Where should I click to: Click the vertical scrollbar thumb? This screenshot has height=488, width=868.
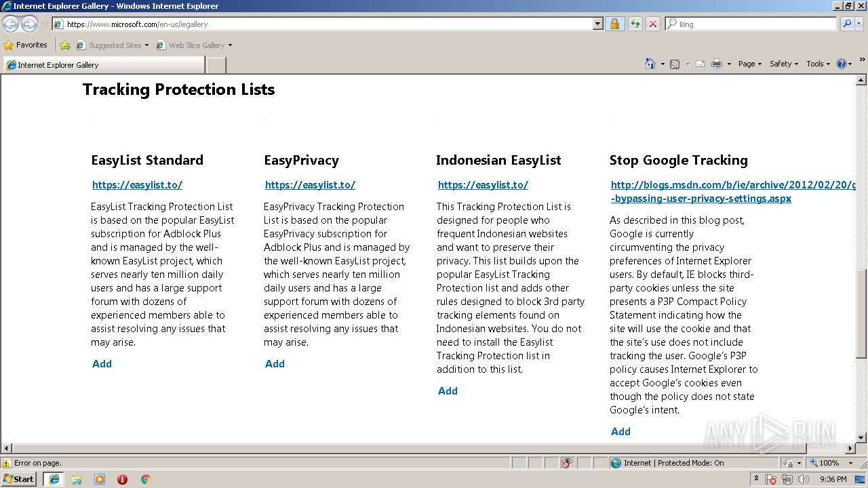(861, 313)
